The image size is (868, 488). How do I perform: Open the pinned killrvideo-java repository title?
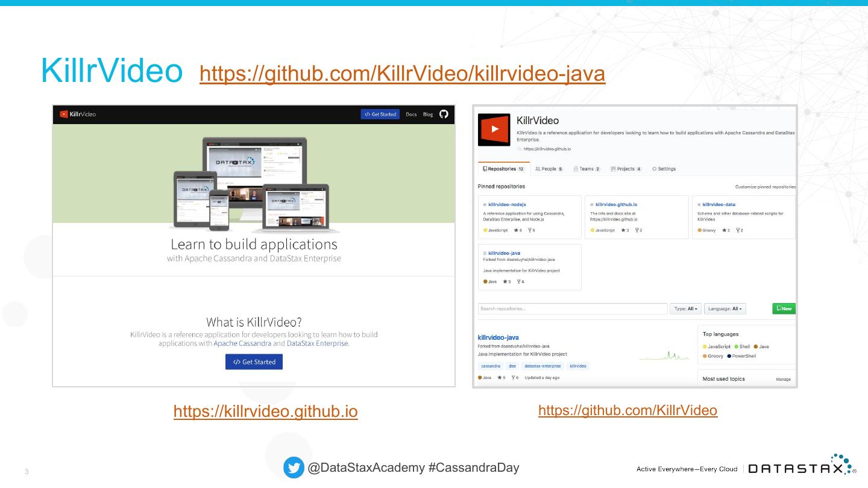pos(504,253)
